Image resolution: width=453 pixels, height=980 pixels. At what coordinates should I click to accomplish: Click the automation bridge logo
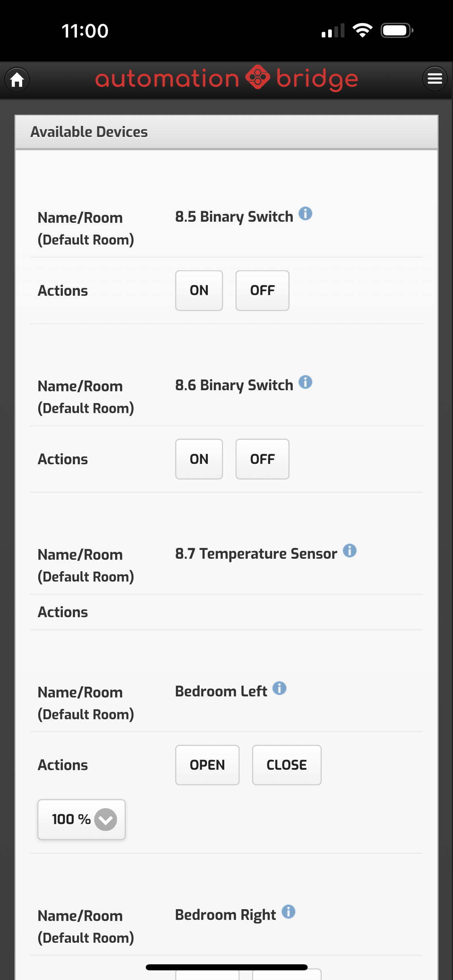pos(226,78)
